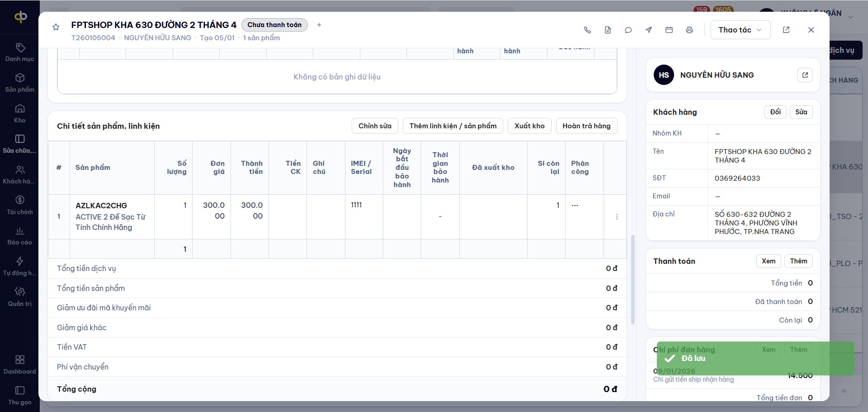Click the order dialog vertical scrollbar
This screenshot has height=412, width=868.
(x=633, y=279)
